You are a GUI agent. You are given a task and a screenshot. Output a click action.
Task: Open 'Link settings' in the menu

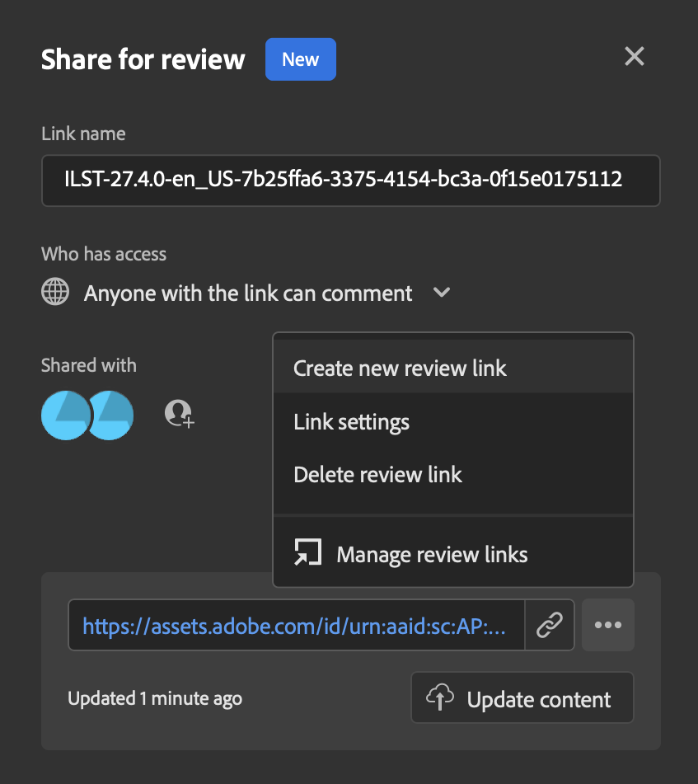(351, 421)
